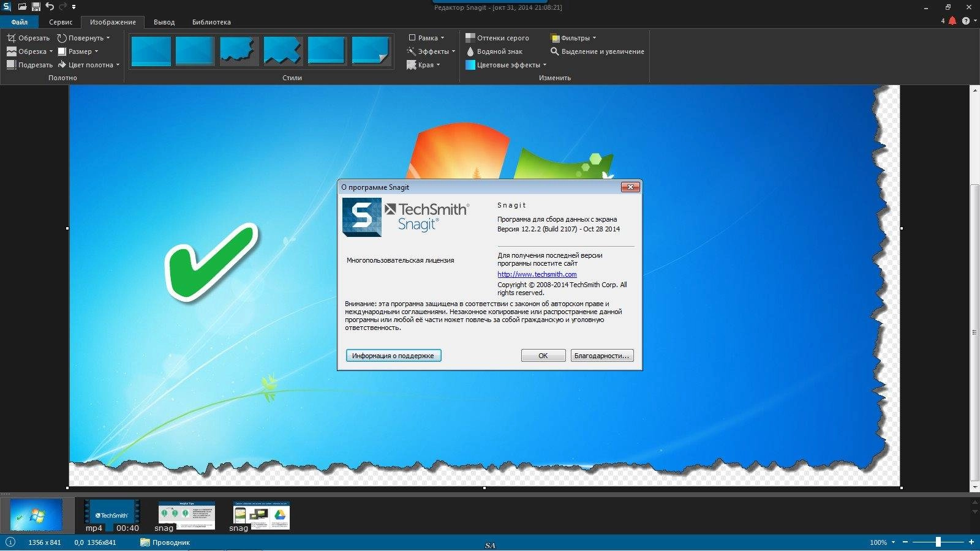Open the Цвет полотна canvas color menu

pos(89,65)
